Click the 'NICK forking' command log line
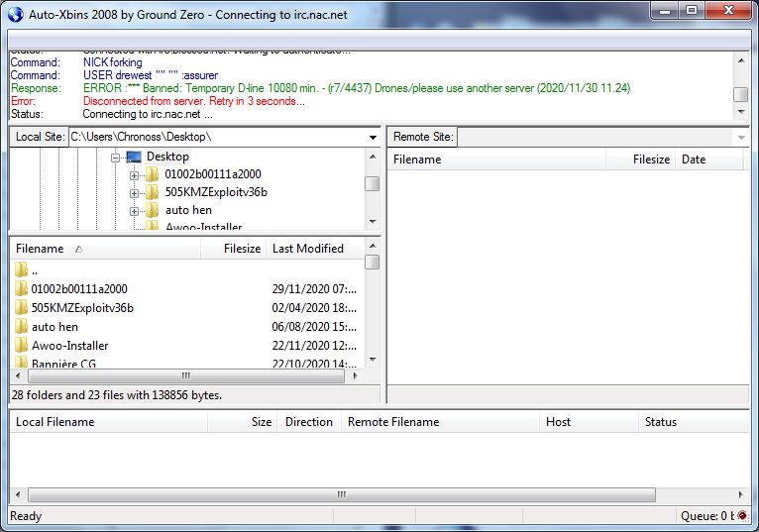This screenshot has width=759, height=532. pos(76,62)
